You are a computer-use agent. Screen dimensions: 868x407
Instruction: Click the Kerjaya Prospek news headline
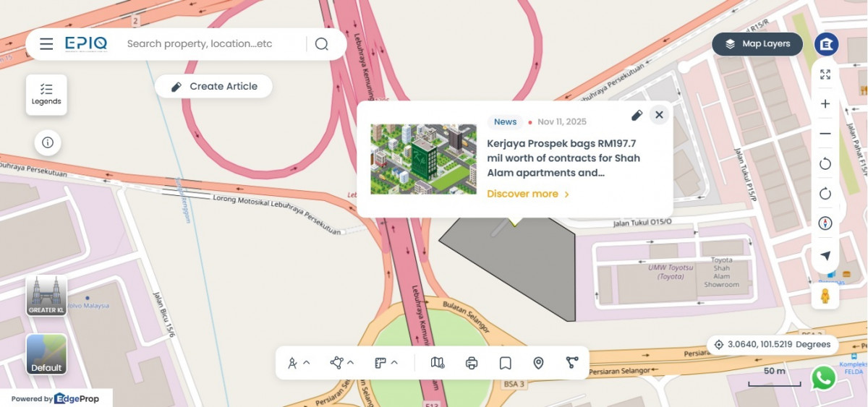coord(563,158)
